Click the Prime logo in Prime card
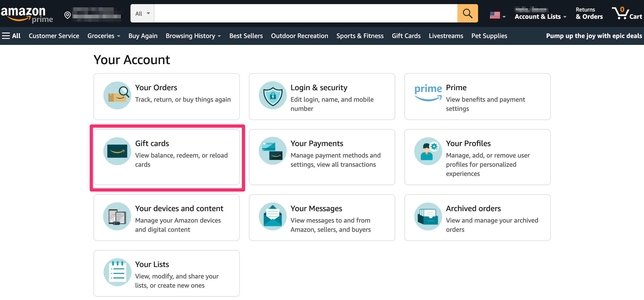 [x=428, y=93]
